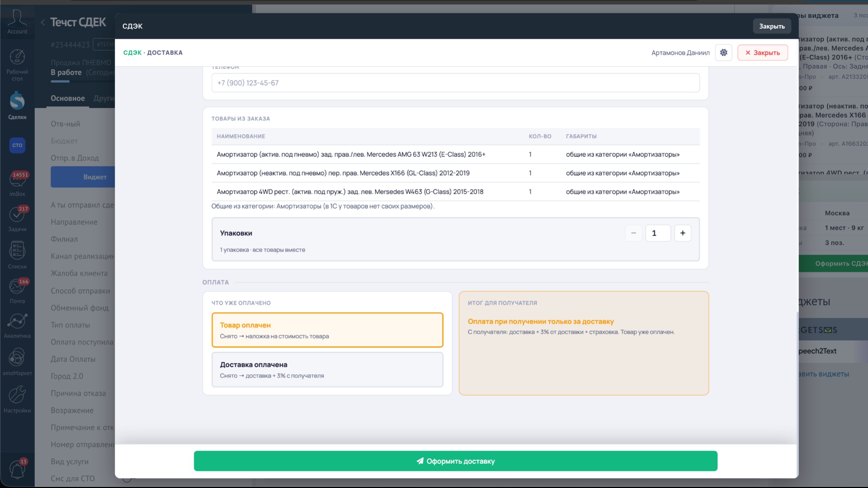The width and height of the screenshot is (868, 488).
Task: Click the Габариты column header
Action: (581, 136)
